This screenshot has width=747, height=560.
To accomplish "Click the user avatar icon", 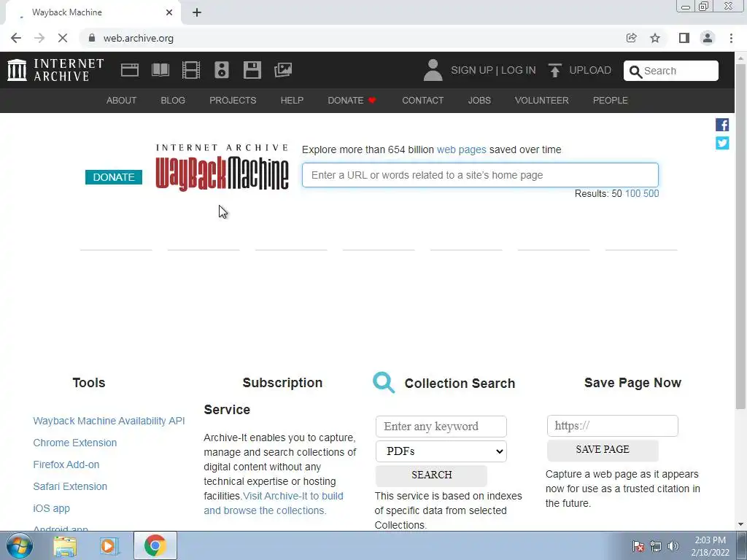I will point(433,70).
